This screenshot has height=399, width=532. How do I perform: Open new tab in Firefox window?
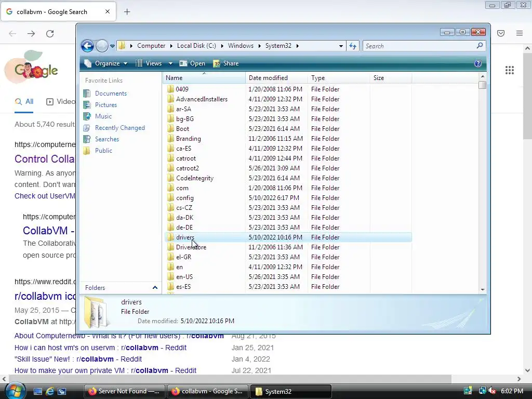click(x=127, y=12)
